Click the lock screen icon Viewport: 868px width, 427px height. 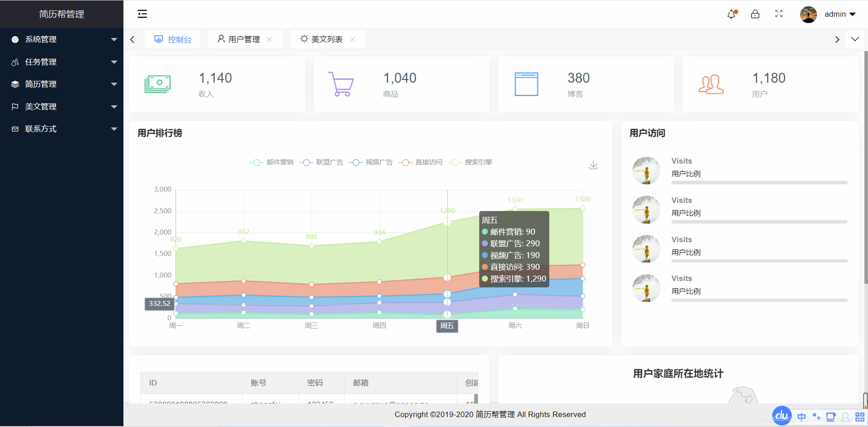click(755, 14)
